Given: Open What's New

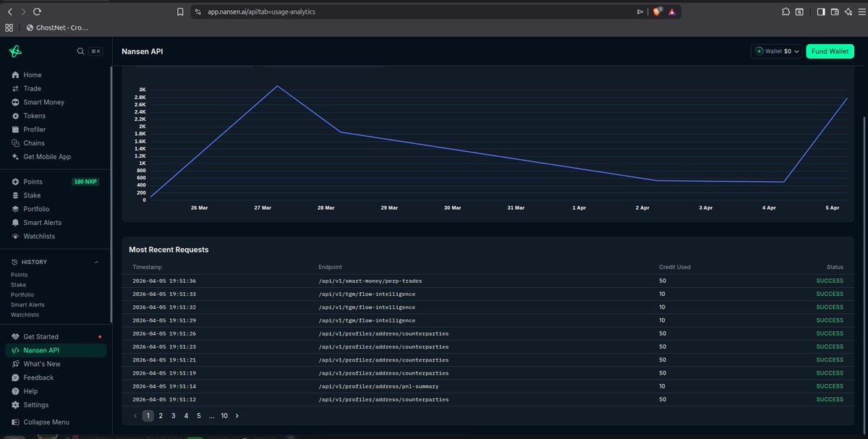Looking at the screenshot, I should coord(42,364).
